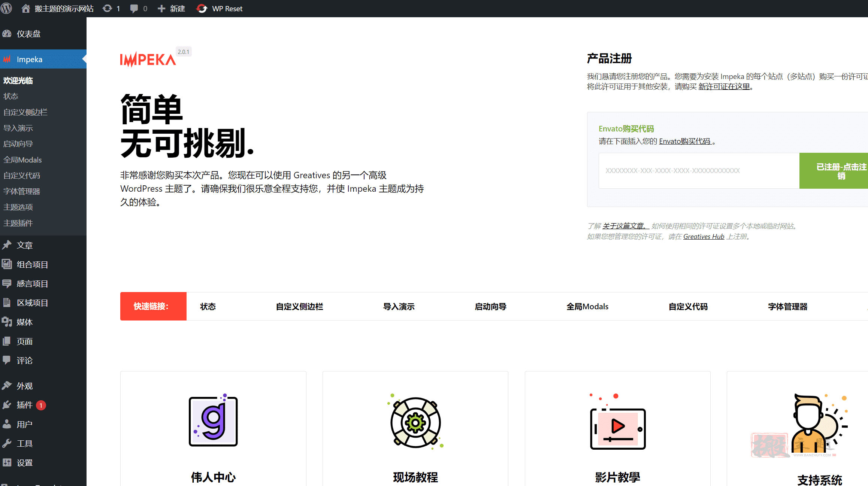Click the updates refresh icon
The image size is (868, 486).
click(108, 8)
